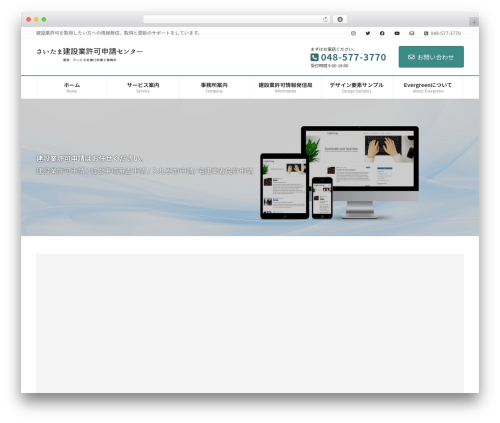Open the Twitter icon link
The width and height of the screenshot is (500, 423).
pyautogui.click(x=368, y=33)
